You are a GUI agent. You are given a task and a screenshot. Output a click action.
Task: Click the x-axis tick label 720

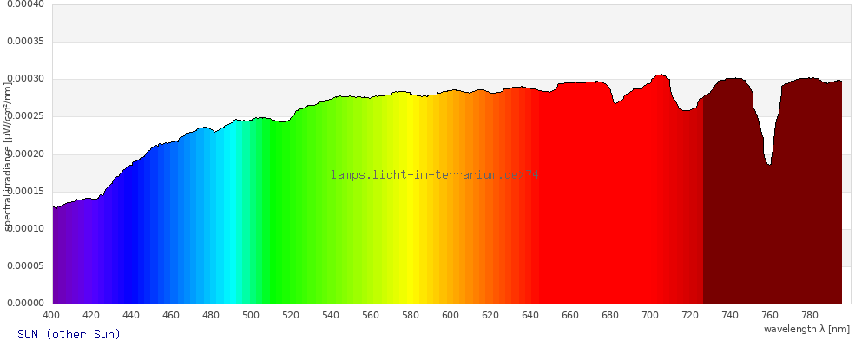click(x=690, y=316)
